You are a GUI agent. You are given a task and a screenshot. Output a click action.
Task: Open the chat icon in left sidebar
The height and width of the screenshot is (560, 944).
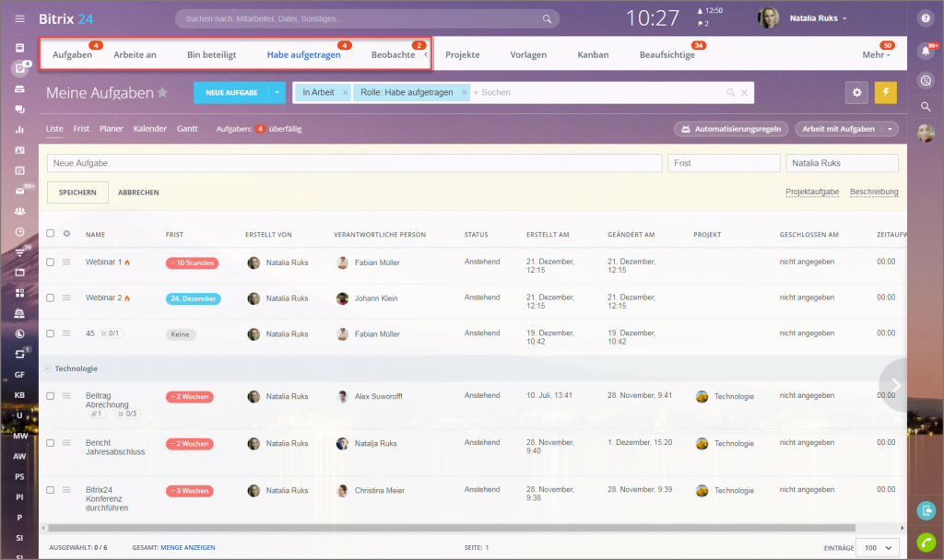(x=20, y=110)
